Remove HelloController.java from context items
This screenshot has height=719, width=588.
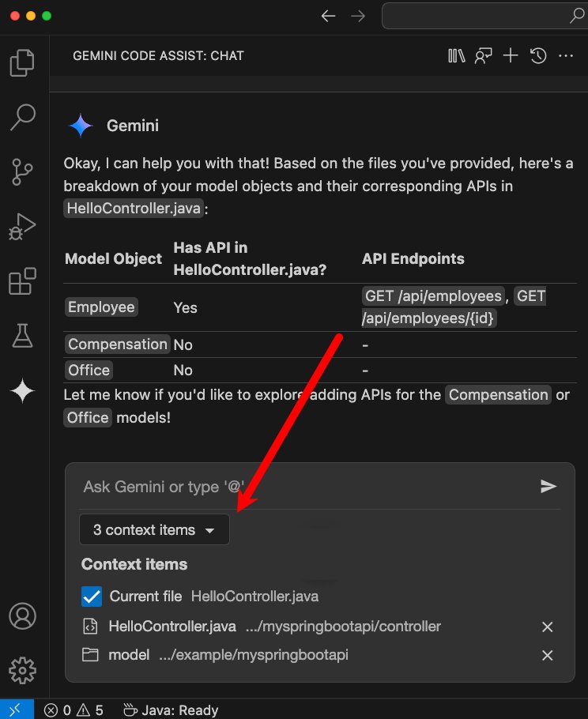pos(547,627)
